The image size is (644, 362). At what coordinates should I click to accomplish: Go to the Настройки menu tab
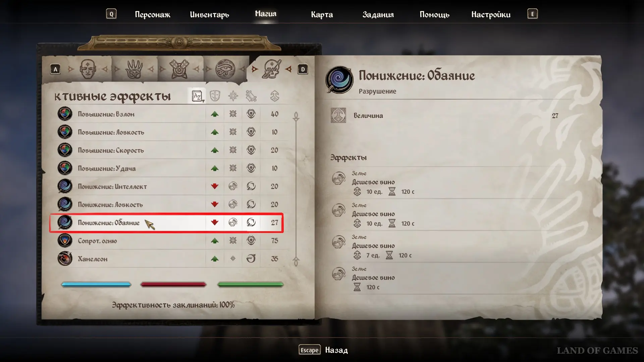491,14
